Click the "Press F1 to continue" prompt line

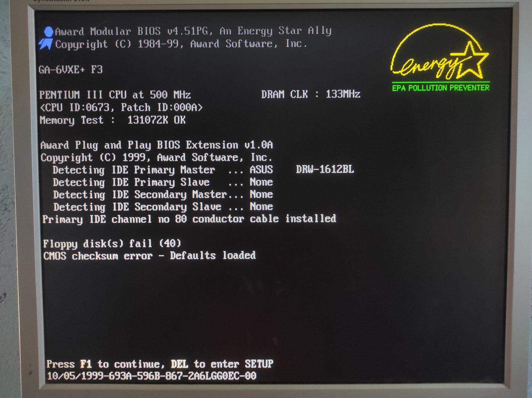[x=160, y=364]
